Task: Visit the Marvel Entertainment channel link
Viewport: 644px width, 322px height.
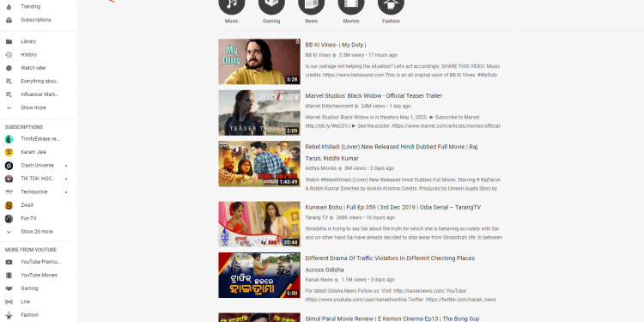Action: (x=329, y=106)
